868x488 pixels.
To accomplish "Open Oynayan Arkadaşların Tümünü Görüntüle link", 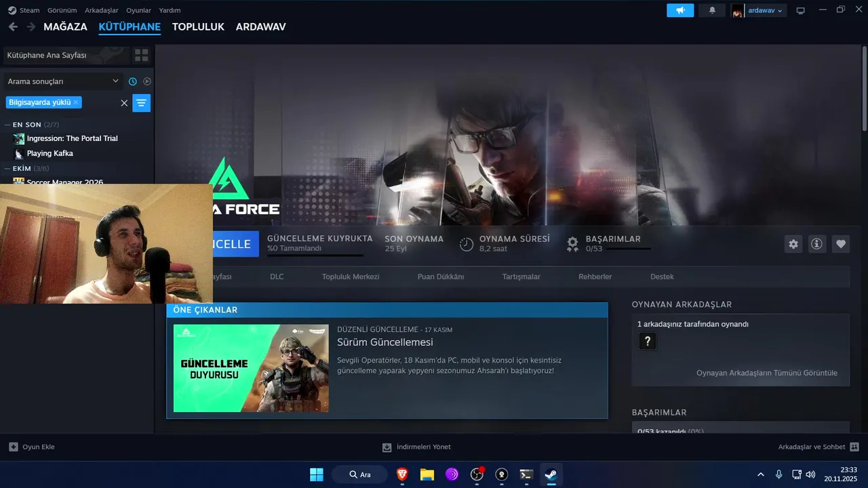I will [767, 373].
